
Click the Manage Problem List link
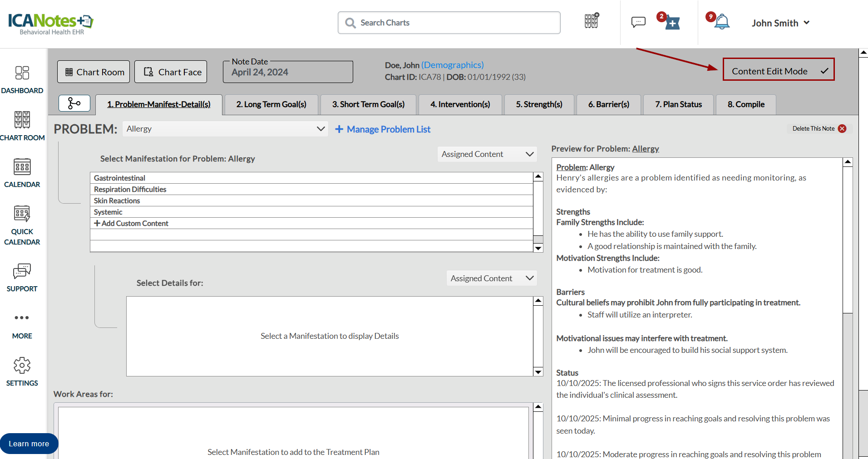(x=383, y=129)
